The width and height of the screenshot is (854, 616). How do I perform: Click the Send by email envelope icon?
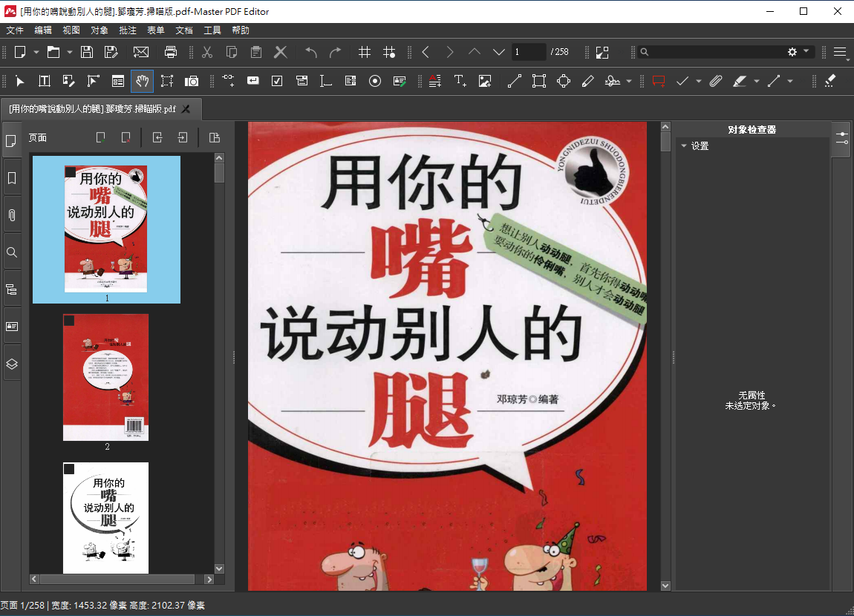pyautogui.click(x=141, y=52)
